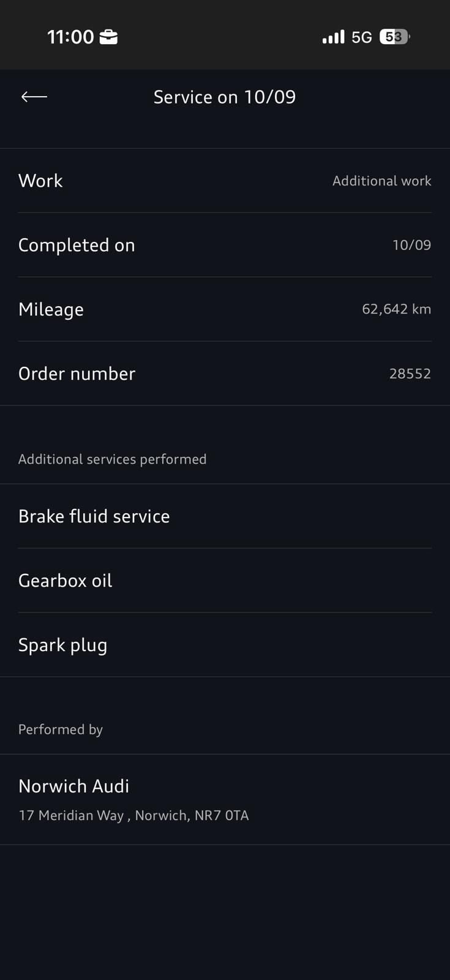Tap the "Service on 10/09" title
The width and height of the screenshot is (450, 980).
pyautogui.click(x=225, y=97)
